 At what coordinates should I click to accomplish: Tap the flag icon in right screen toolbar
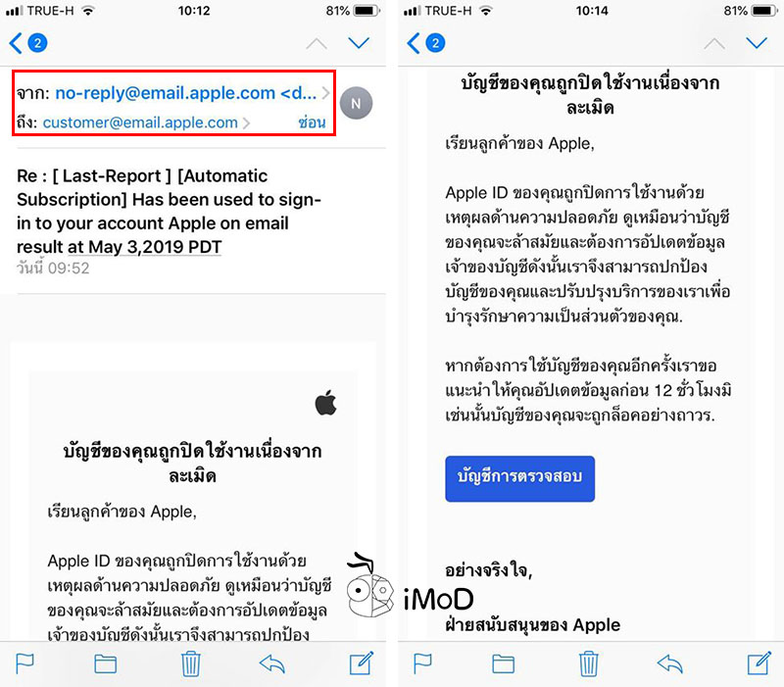click(422, 663)
